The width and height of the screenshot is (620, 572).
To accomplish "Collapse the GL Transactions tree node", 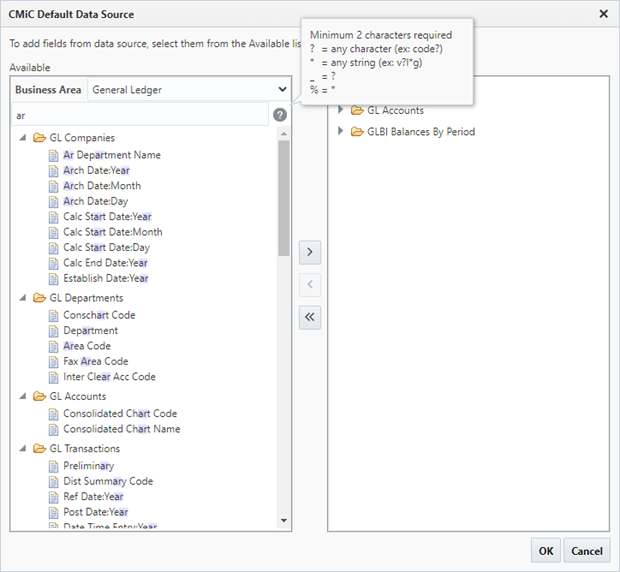I will point(23,448).
